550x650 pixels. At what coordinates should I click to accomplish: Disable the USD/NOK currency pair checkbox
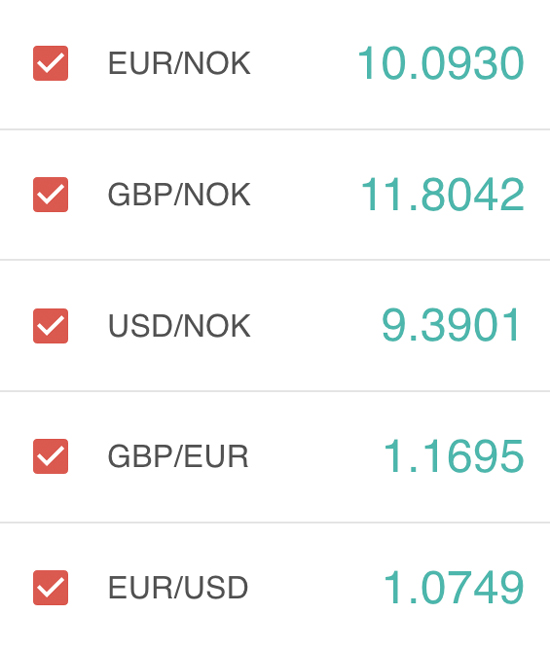coord(51,326)
